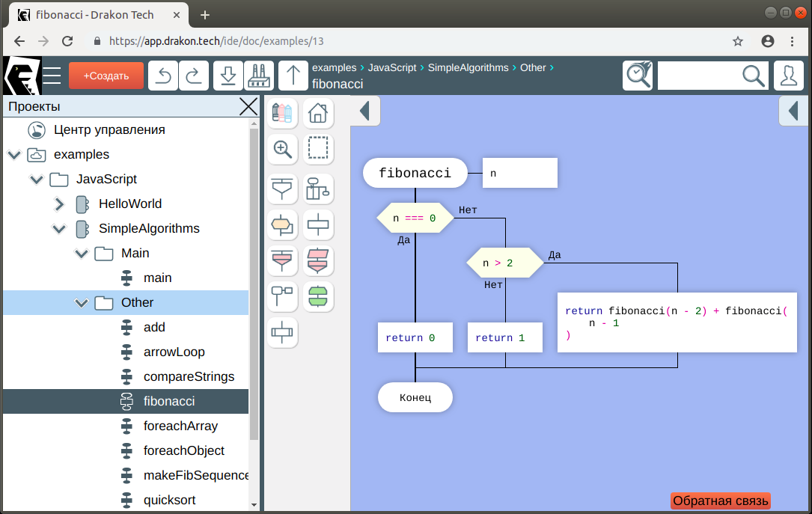
Task: Open right side panel with triangle toggle
Action: [793, 111]
